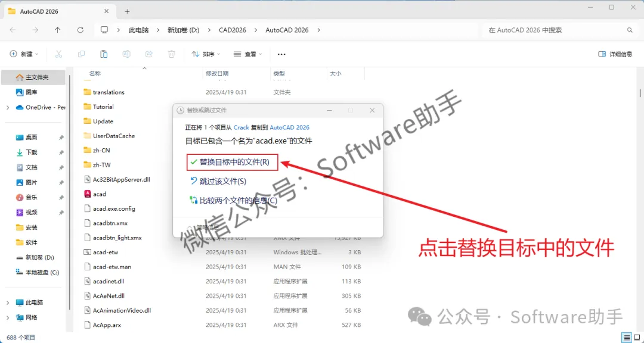The image size is (644, 343).
Task: Go back using the back arrow
Action: [x=13, y=30]
